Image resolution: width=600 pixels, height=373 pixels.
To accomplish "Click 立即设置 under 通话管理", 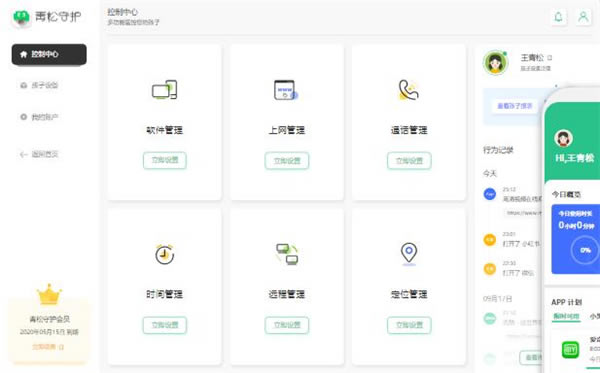I will tap(409, 161).
